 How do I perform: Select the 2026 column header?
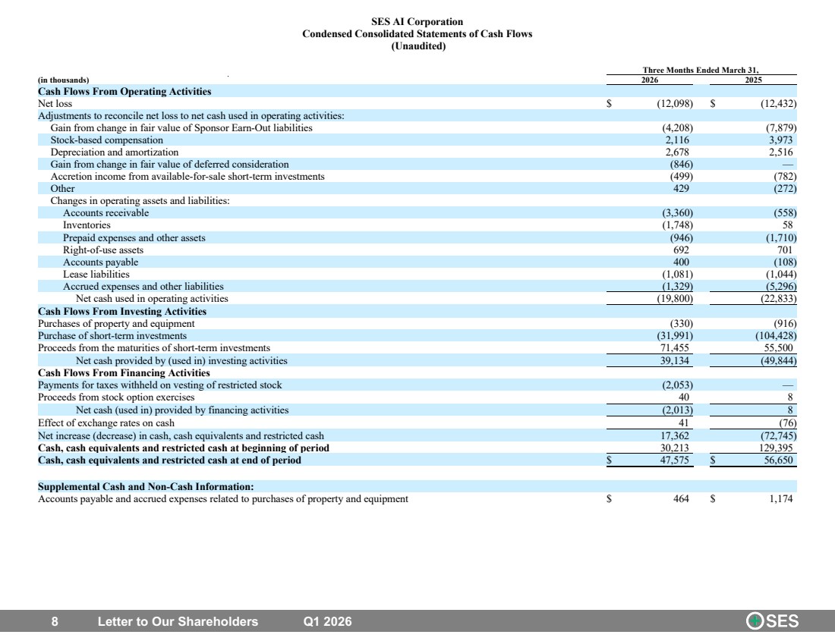tap(649, 80)
